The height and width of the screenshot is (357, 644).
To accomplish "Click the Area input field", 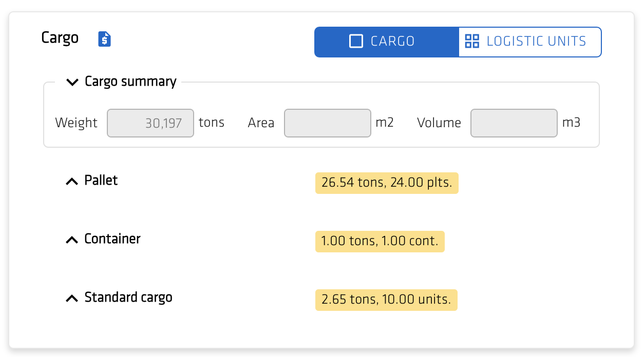I will click(327, 123).
